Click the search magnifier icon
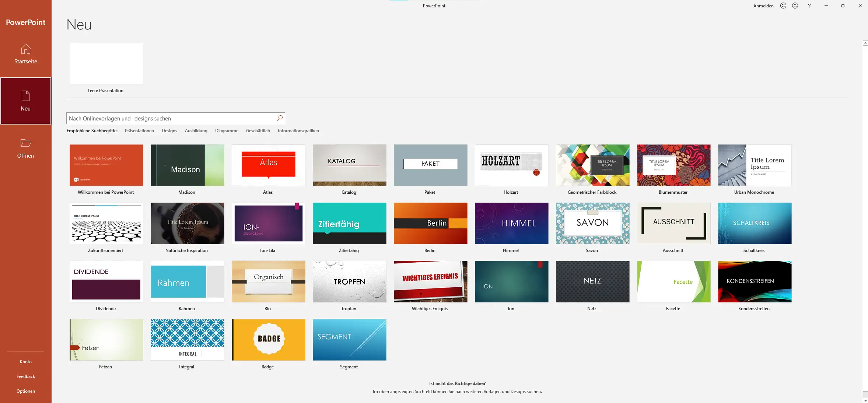 point(280,118)
